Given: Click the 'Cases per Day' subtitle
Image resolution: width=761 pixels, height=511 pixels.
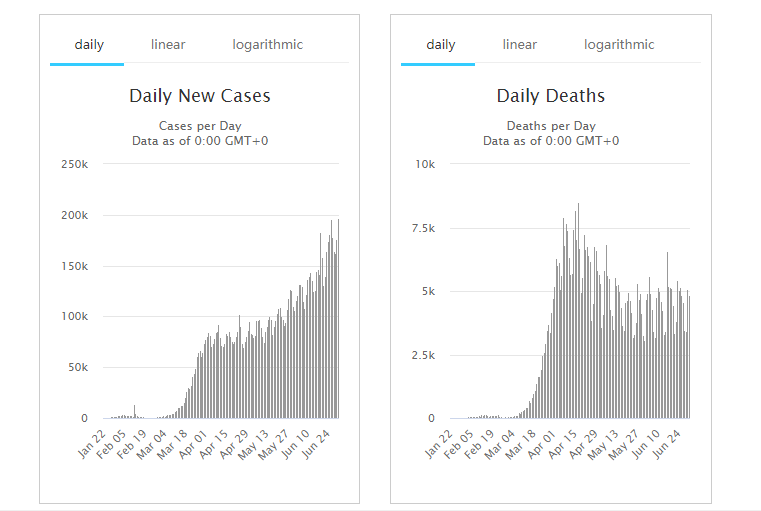Looking at the screenshot, I should coord(200,126).
